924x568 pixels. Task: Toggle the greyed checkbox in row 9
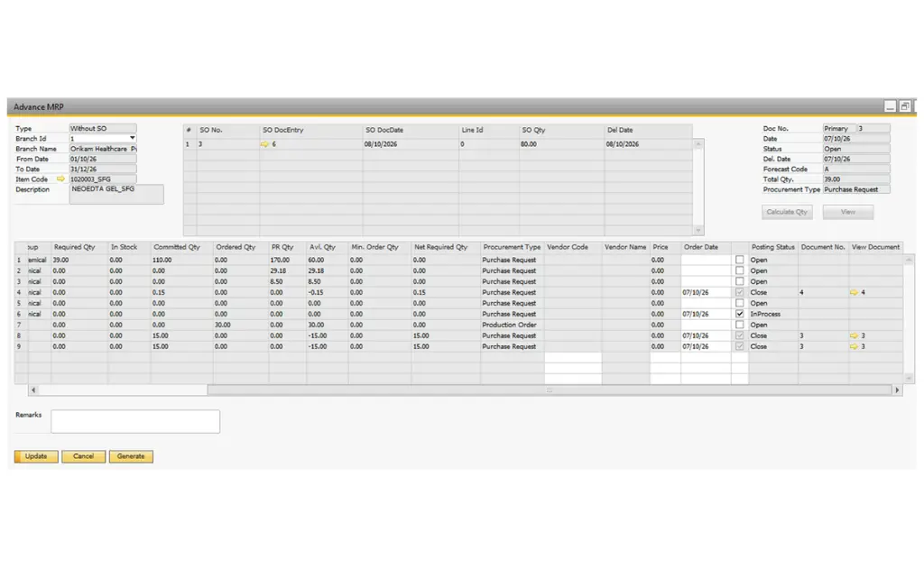740,347
